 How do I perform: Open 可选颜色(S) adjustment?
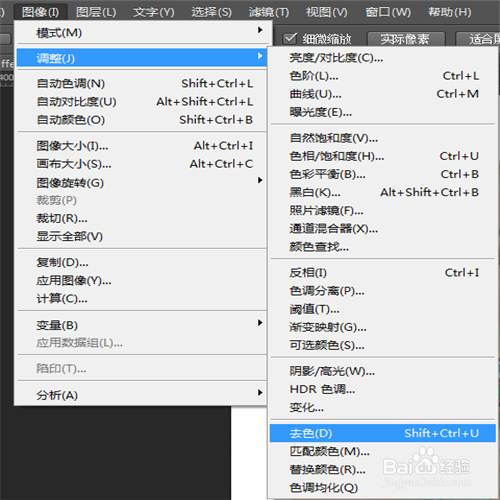pos(383,345)
